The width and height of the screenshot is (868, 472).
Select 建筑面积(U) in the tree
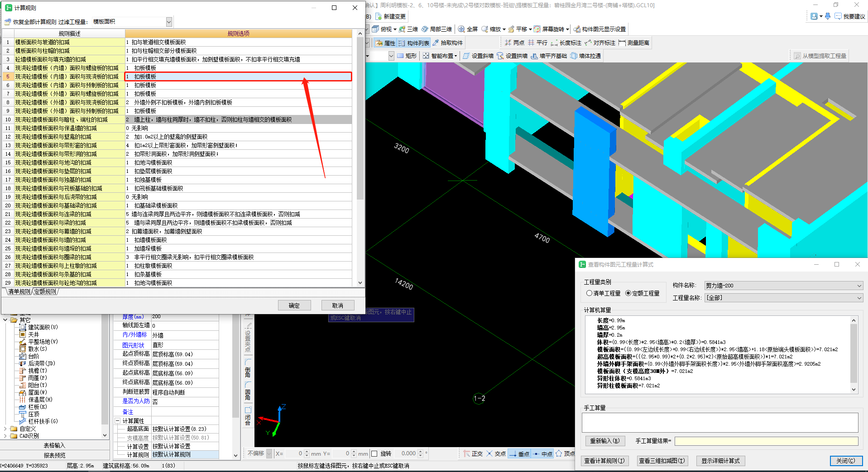click(x=43, y=327)
